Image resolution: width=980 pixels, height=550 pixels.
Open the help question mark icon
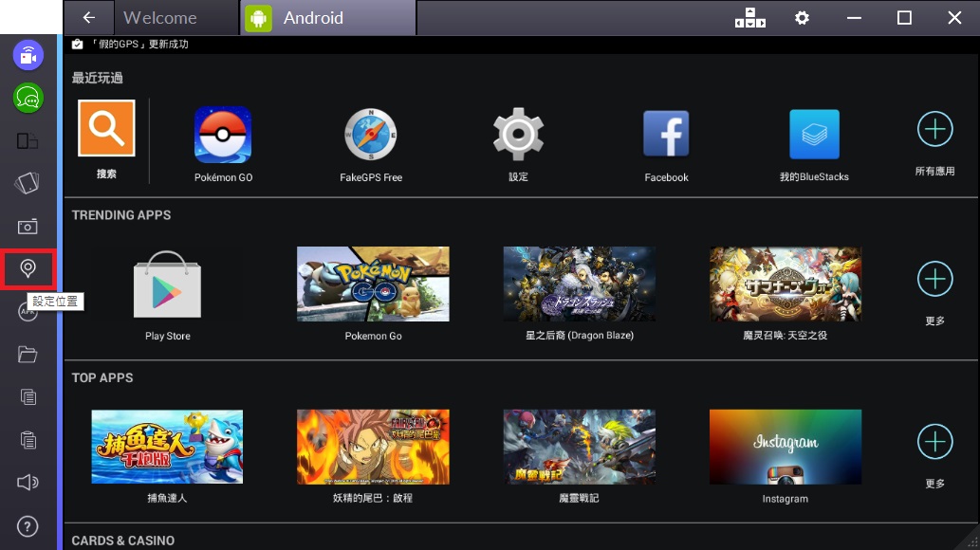28,526
